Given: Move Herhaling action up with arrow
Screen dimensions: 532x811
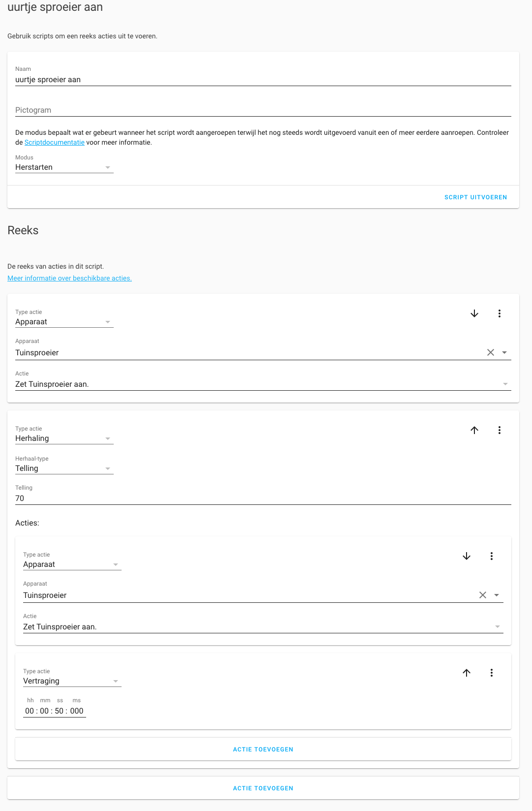Looking at the screenshot, I should pyautogui.click(x=474, y=430).
